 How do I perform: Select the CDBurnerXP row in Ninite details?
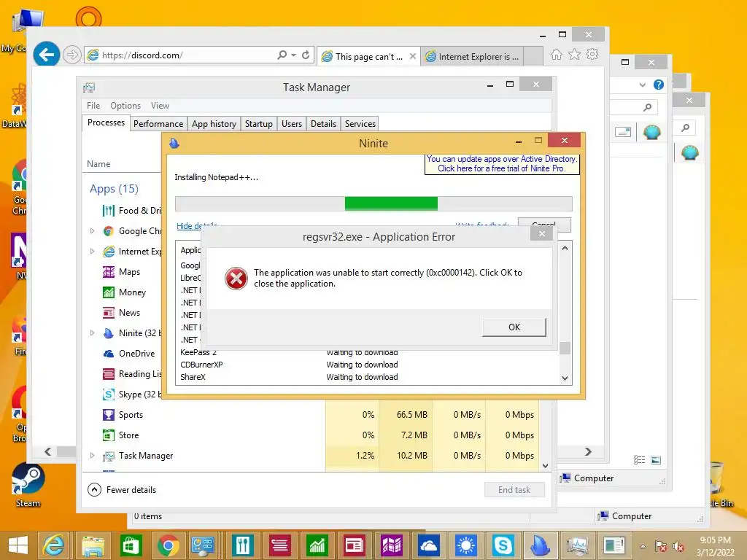click(367, 365)
